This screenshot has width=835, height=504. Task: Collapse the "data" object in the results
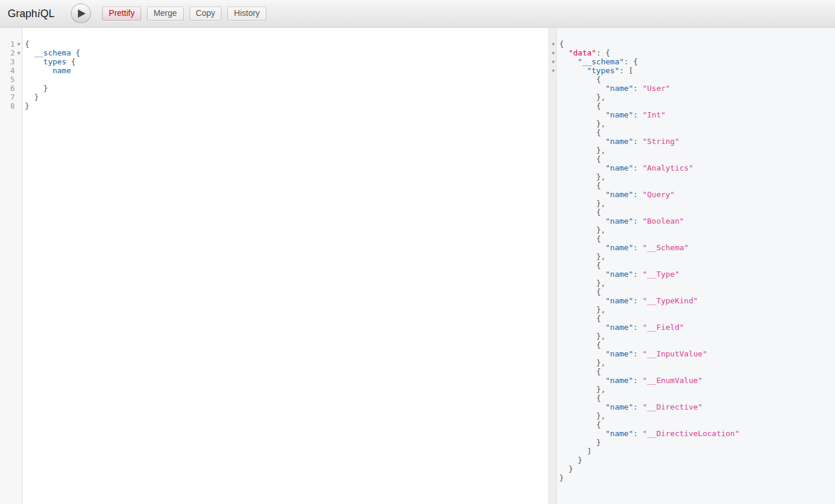pos(553,53)
